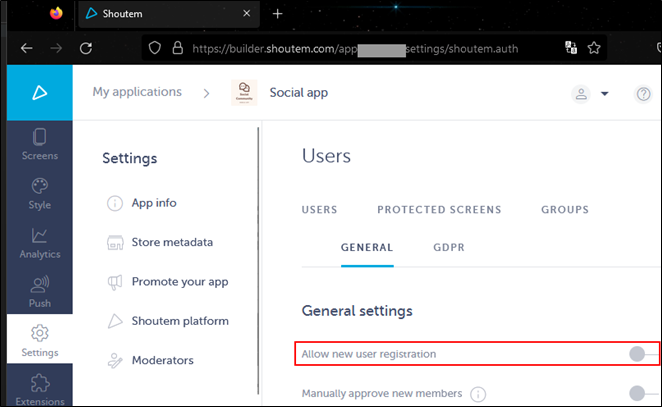
Task: Click the App info icon
Action: click(114, 203)
